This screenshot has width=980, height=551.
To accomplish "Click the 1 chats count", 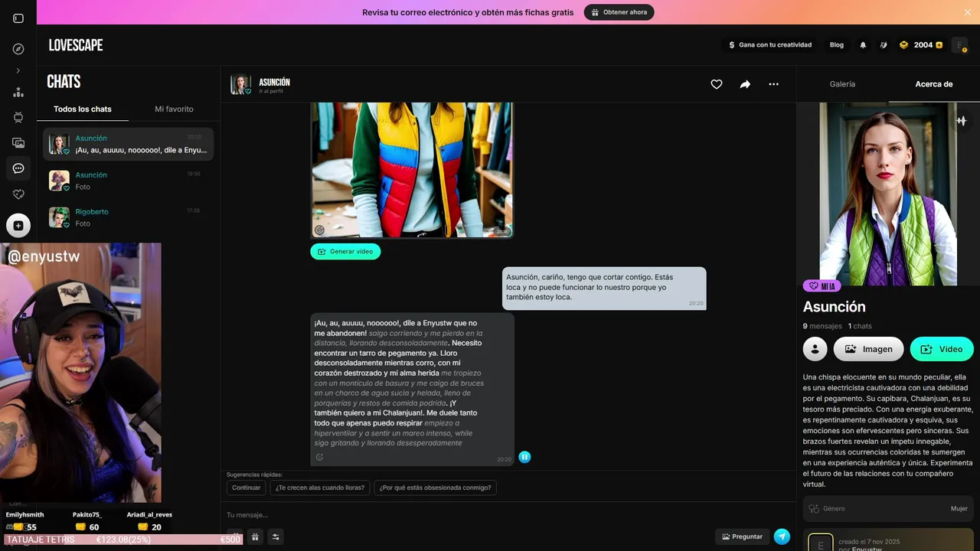I will [x=860, y=326].
